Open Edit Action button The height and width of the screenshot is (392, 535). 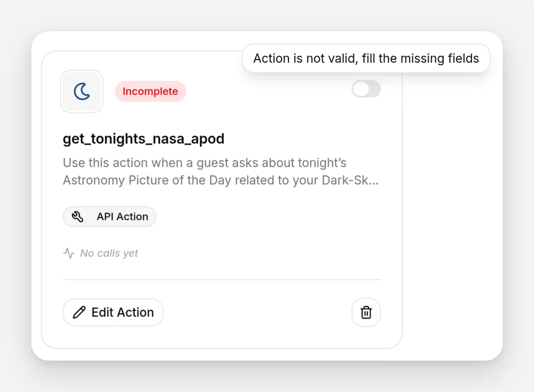pos(113,312)
